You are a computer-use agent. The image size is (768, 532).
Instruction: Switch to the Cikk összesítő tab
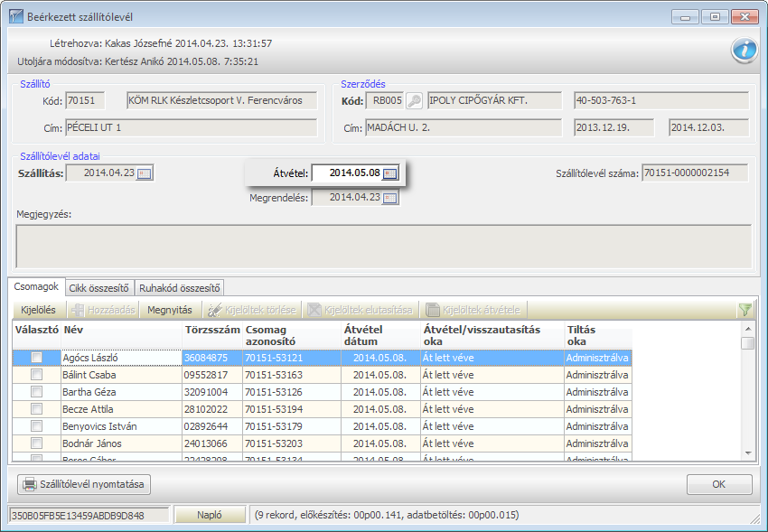(x=99, y=288)
